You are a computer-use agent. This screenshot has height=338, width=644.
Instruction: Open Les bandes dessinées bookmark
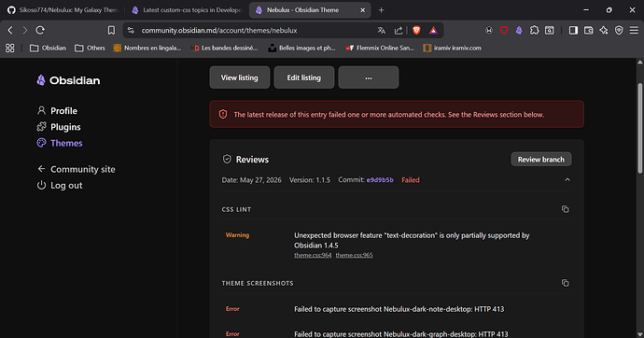click(225, 48)
